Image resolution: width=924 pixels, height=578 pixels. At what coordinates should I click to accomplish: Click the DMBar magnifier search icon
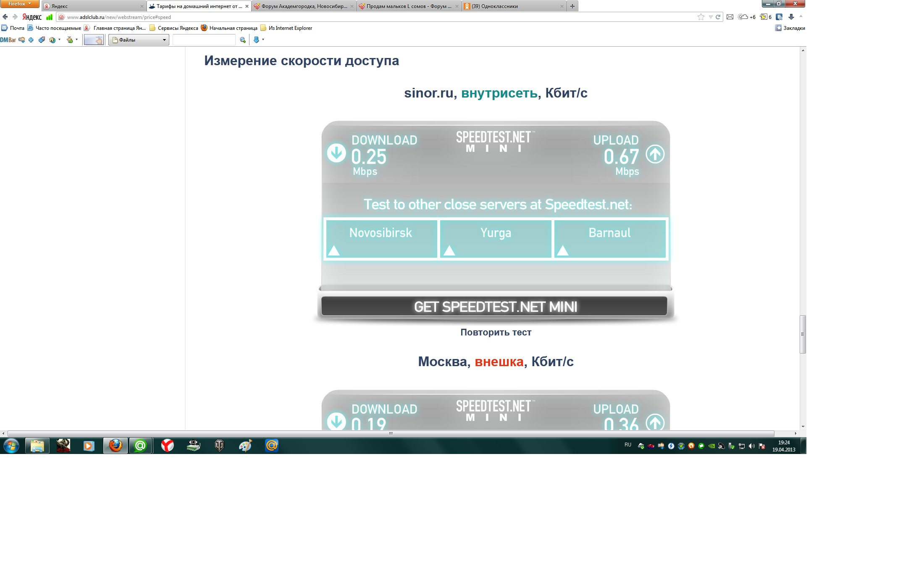click(243, 40)
